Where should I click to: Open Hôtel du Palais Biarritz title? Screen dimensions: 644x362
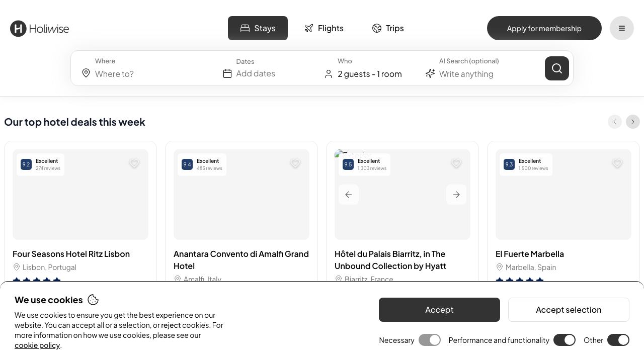click(390, 260)
